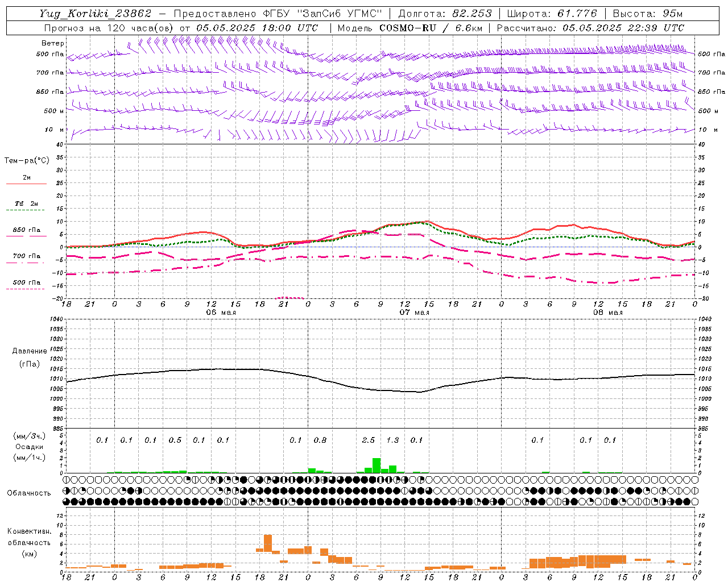Click the precipitation value '2.5'
This screenshot has height=582, width=728.
(369, 440)
